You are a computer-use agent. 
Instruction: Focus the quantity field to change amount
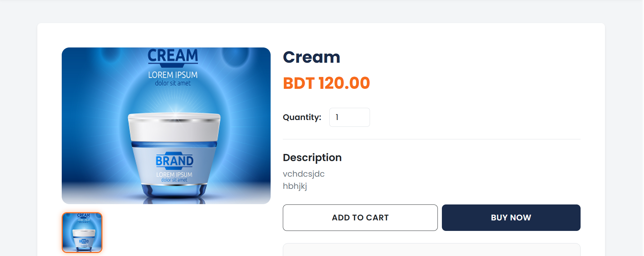[x=349, y=117]
